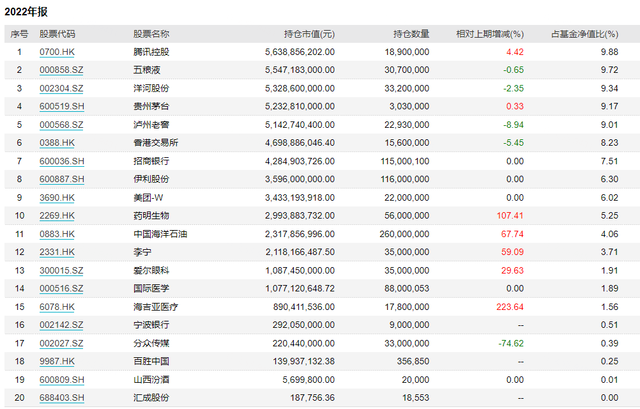Viewport: 640px width, 409px height.
Task: Select stock name 美团-W
Action: point(148,198)
